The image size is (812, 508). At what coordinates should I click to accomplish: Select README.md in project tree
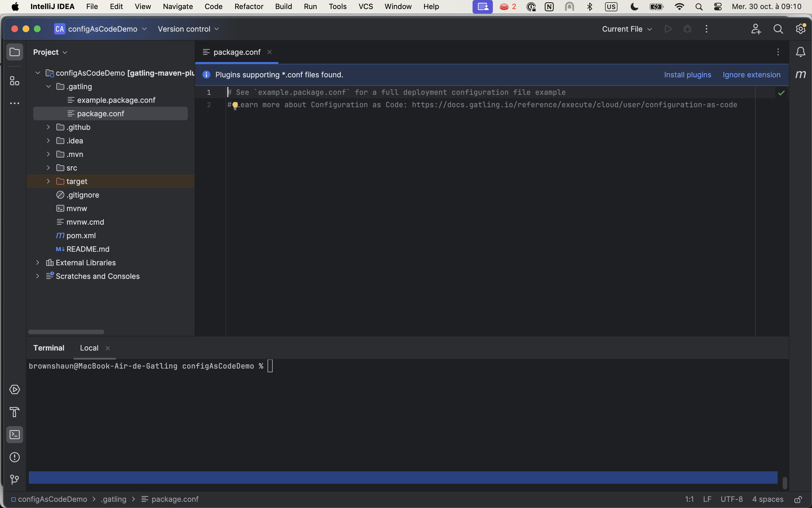point(88,249)
